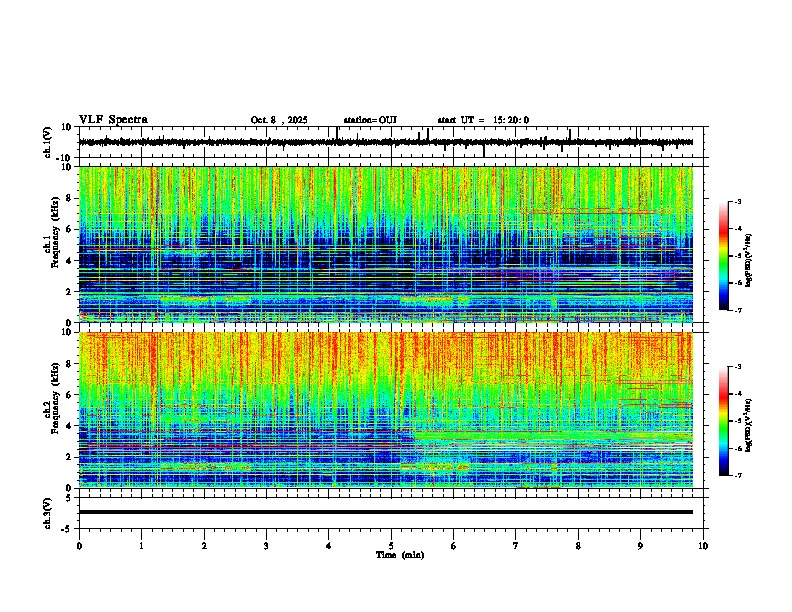Click the "ch.1(V)" axis label
This screenshot has width=792, height=612.
click(x=48, y=143)
